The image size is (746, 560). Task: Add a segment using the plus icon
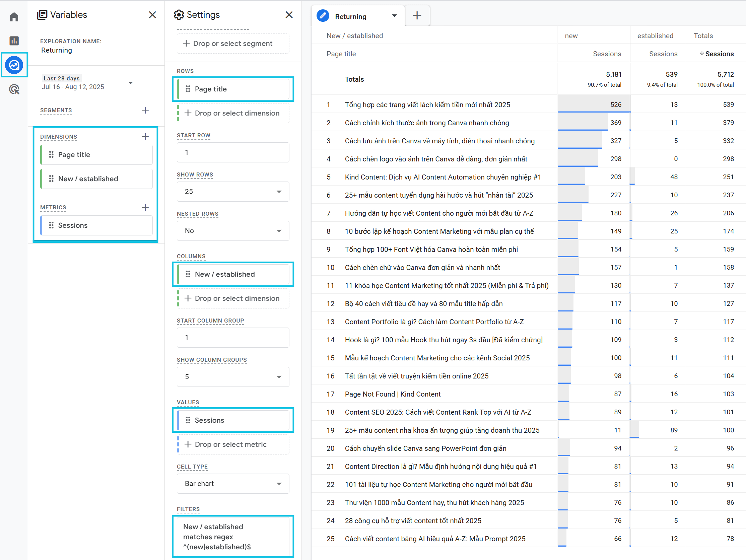coord(145,110)
